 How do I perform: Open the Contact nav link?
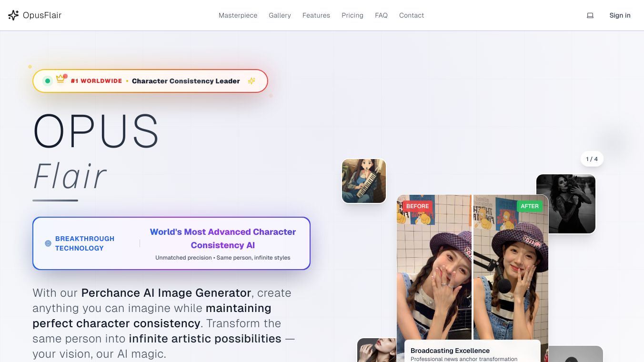pos(412,15)
